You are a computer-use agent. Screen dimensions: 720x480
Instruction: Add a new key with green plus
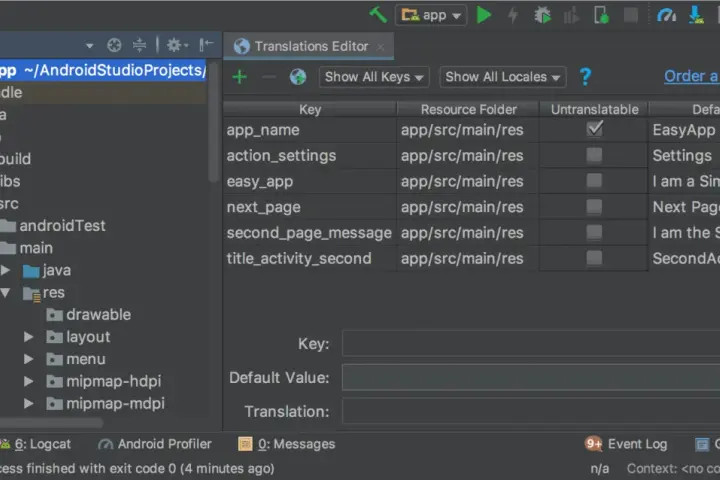[x=239, y=77]
